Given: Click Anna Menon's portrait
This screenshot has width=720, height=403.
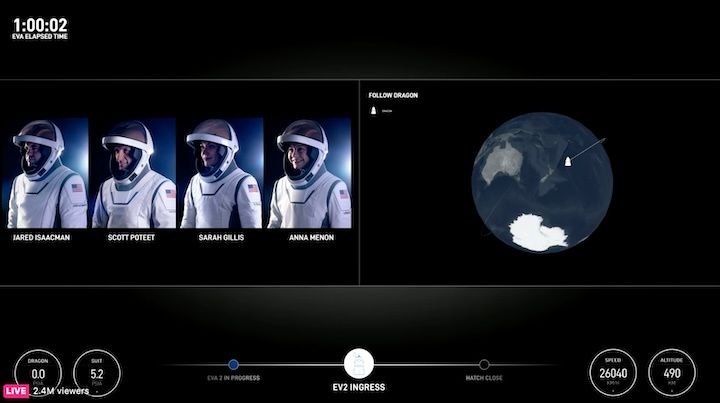Looking at the screenshot, I should point(308,173).
